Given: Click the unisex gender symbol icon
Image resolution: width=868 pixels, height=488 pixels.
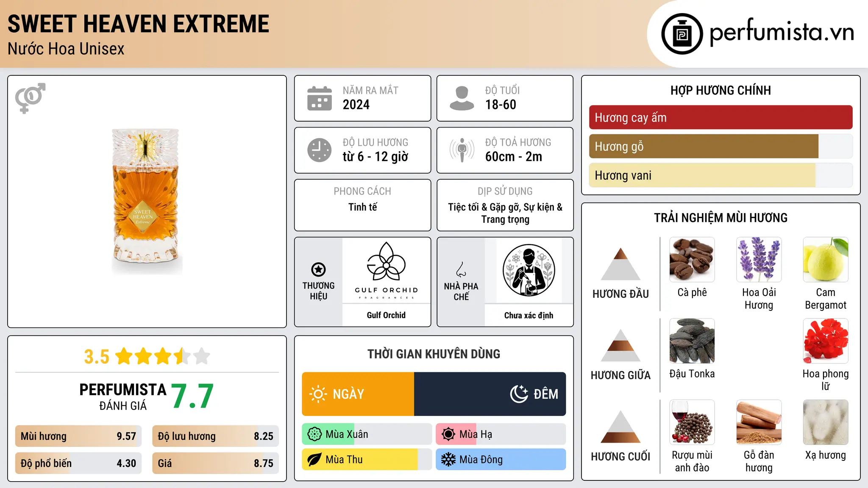Looking at the screenshot, I should 30,98.
